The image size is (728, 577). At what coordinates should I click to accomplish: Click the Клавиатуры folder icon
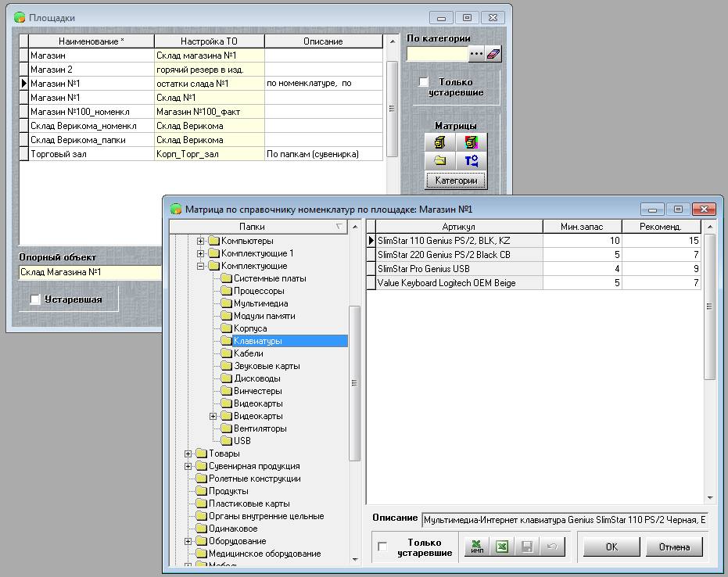point(226,341)
